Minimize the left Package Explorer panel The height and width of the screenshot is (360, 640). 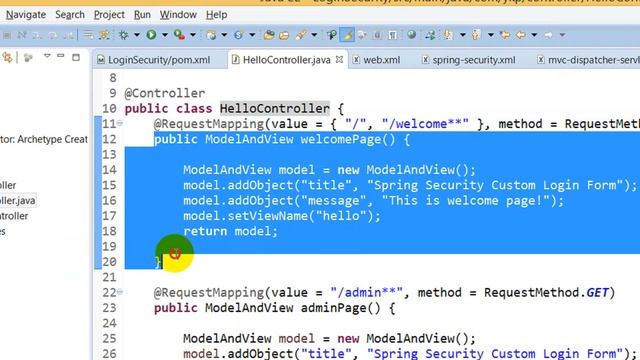(61, 56)
